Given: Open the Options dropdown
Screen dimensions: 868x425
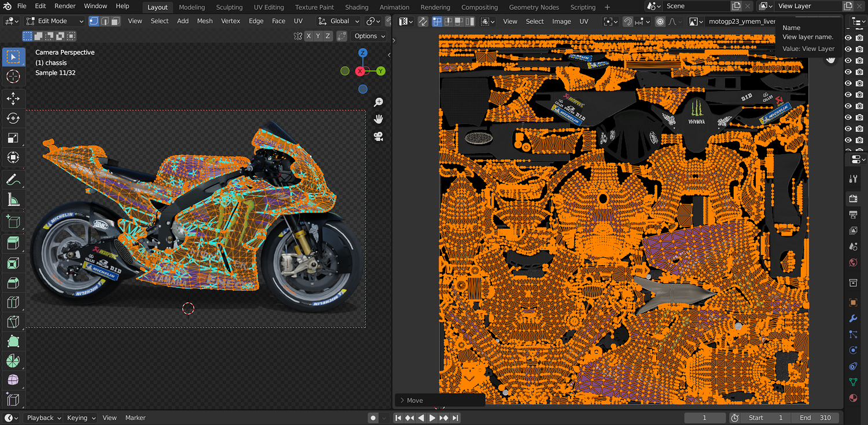Looking at the screenshot, I should 369,36.
